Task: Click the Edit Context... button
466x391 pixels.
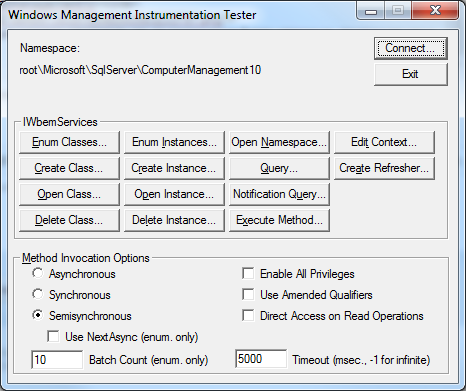Action: click(x=384, y=142)
